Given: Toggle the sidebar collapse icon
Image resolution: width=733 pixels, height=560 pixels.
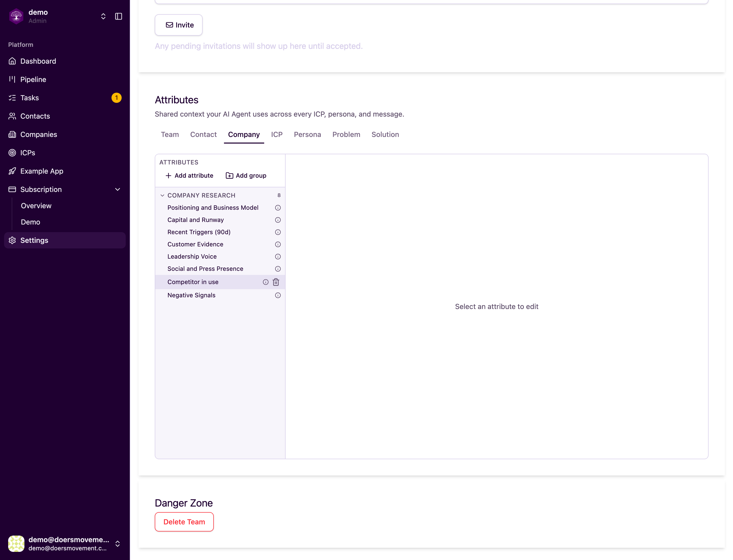Looking at the screenshot, I should click(119, 16).
